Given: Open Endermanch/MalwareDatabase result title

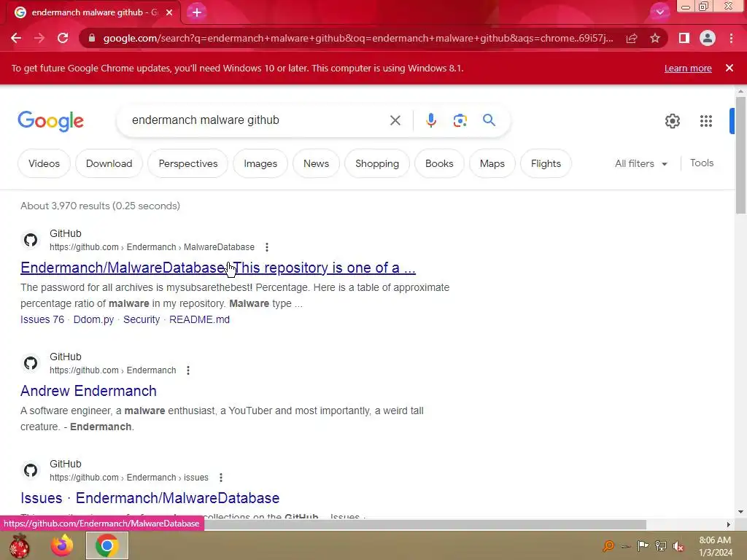Looking at the screenshot, I should (217, 268).
